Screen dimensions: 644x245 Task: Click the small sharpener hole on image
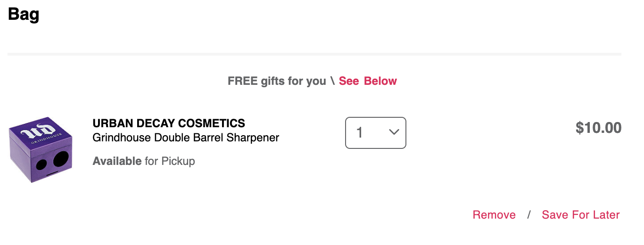pyautogui.click(x=42, y=164)
